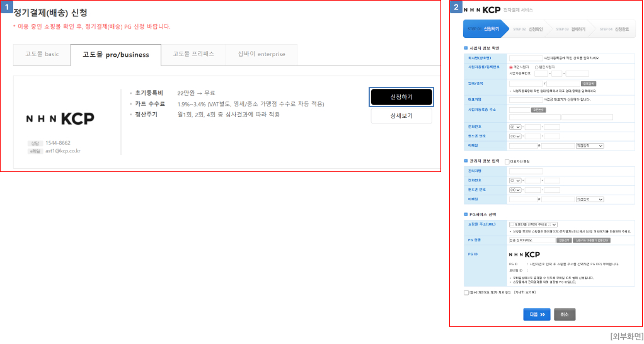The width and height of the screenshot is (644, 344).
Task: Focus the 회사명 company name input field
Action: pos(526,58)
